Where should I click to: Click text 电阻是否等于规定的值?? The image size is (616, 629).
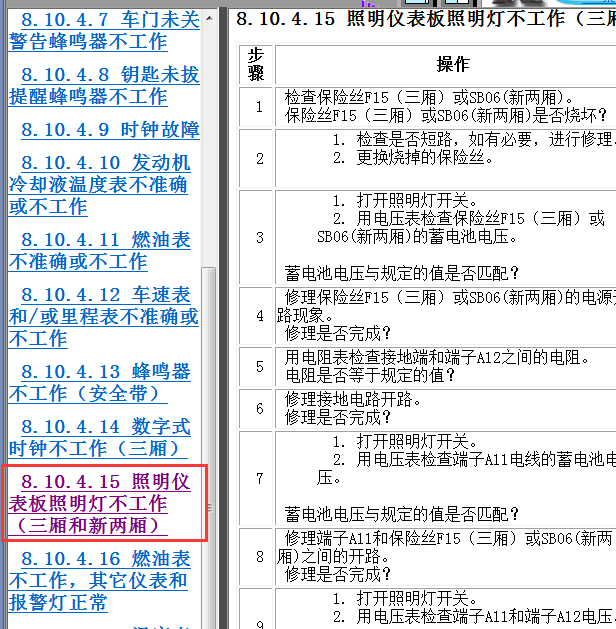pos(370,375)
